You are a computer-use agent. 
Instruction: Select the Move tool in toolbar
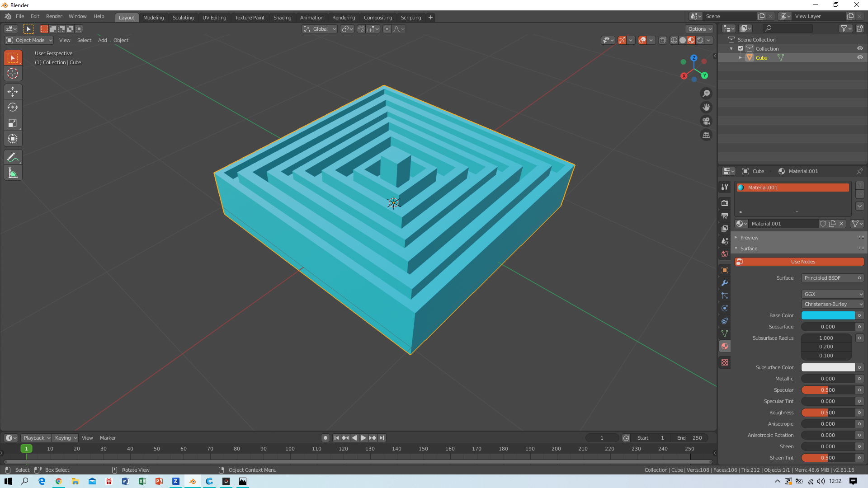point(13,92)
